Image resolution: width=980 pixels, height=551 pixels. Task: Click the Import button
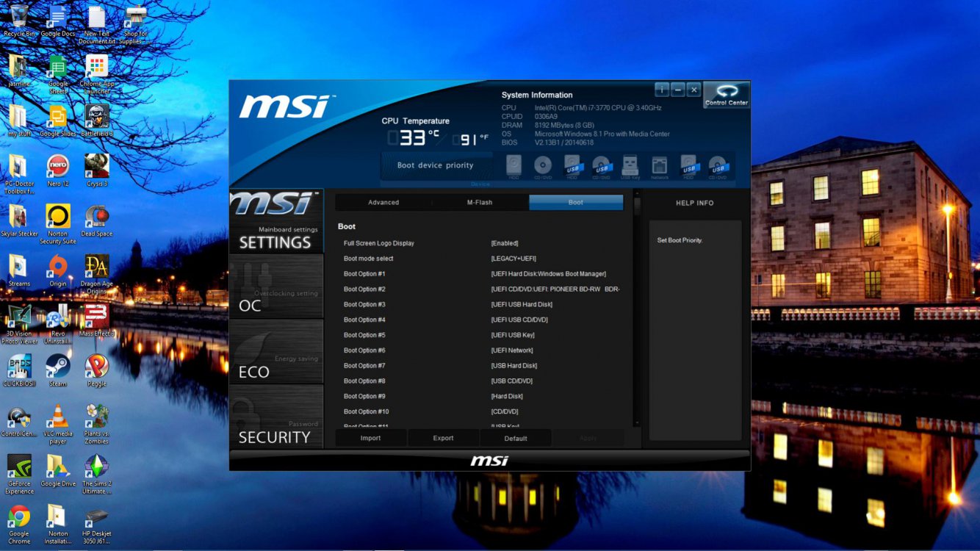click(x=370, y=439)
